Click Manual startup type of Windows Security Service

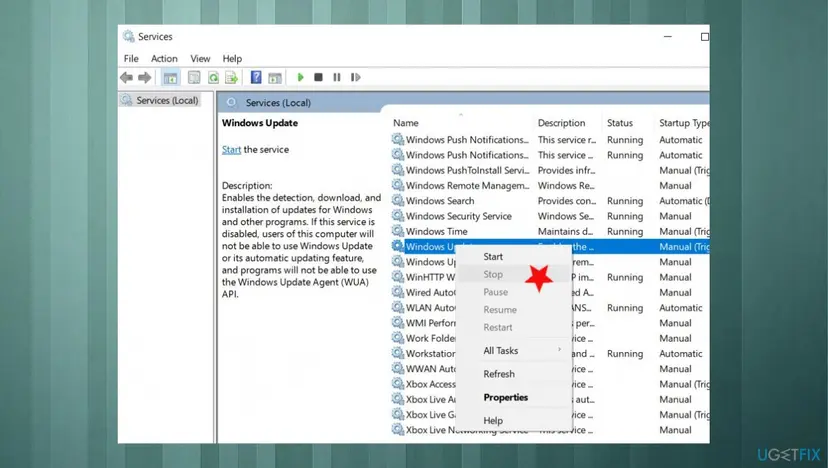675,217
